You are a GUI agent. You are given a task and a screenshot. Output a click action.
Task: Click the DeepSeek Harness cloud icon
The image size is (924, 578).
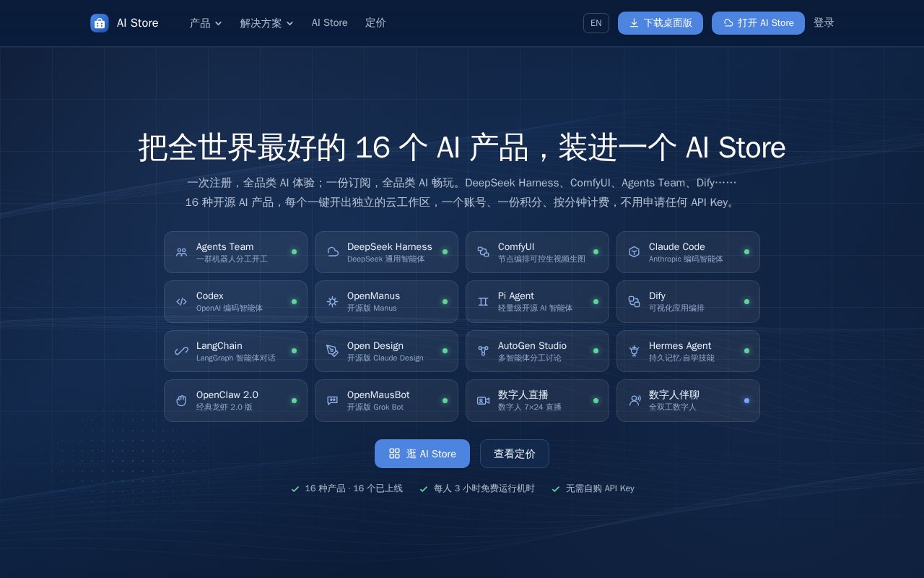tap(332, 252)
